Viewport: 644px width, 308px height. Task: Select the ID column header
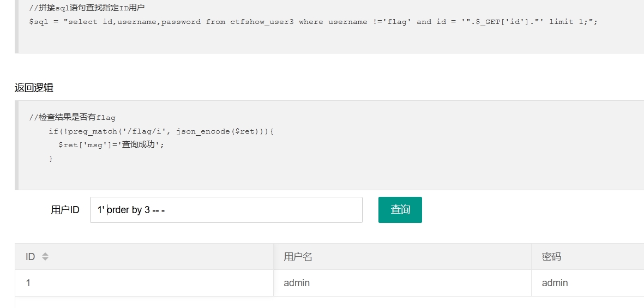[x=144, y=257]
